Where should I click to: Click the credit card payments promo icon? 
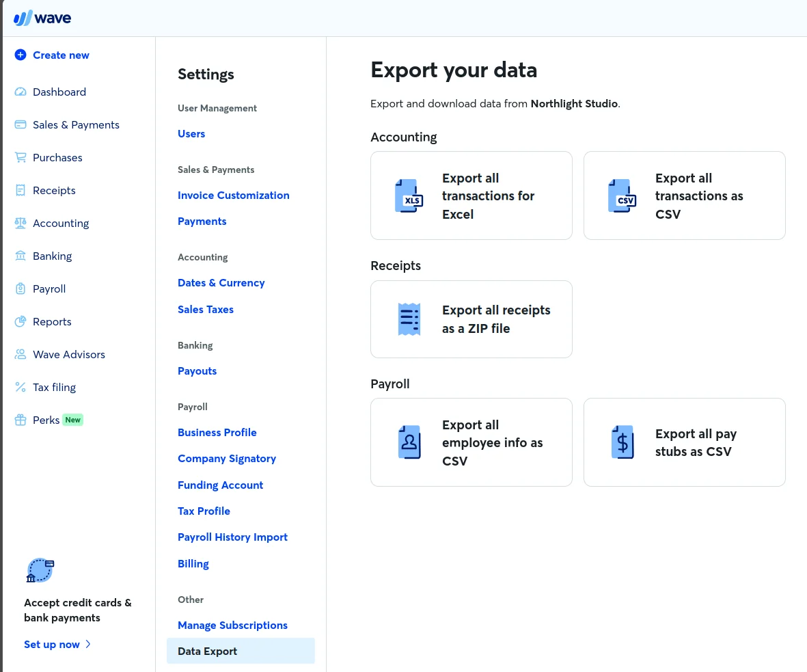(40, 571)
